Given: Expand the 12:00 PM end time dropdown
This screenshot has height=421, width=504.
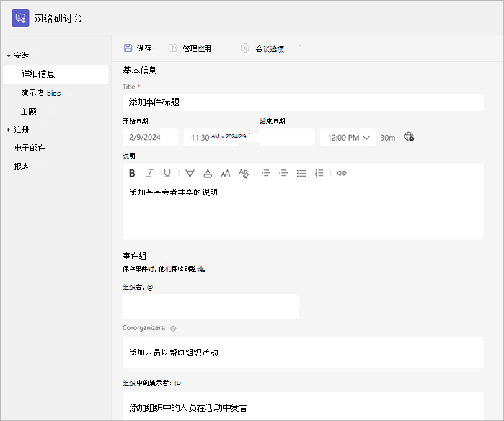Looking at the screenshot, I should pos(348,138).
